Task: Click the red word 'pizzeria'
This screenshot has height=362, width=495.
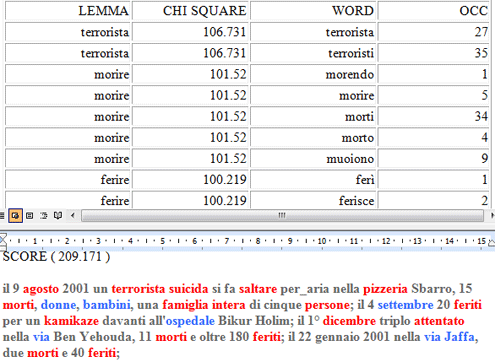Action: 385,289
